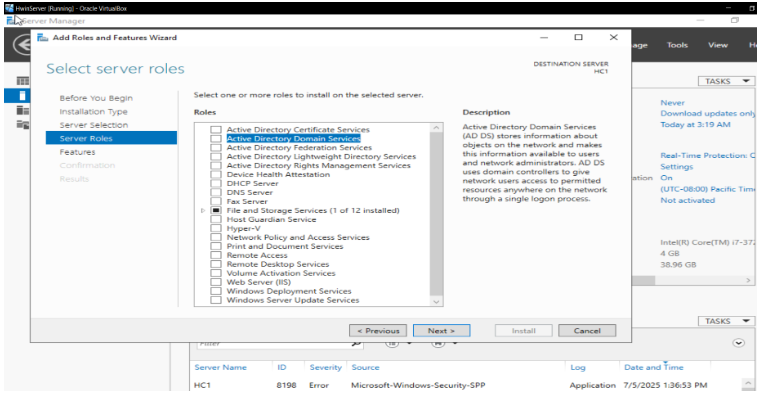Click roles list scroll up arrow
This screenshot has width=765, height=393.
click(x=436, y=128)
